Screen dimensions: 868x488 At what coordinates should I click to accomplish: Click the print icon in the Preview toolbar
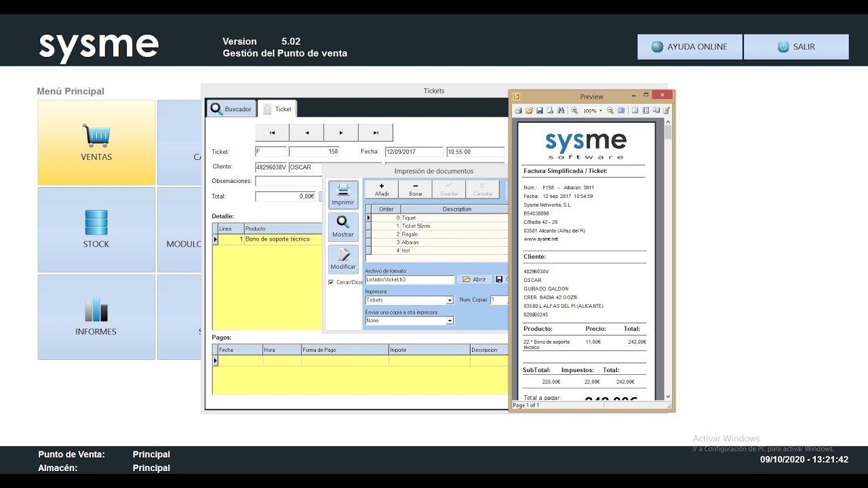(x=519, y=110)
